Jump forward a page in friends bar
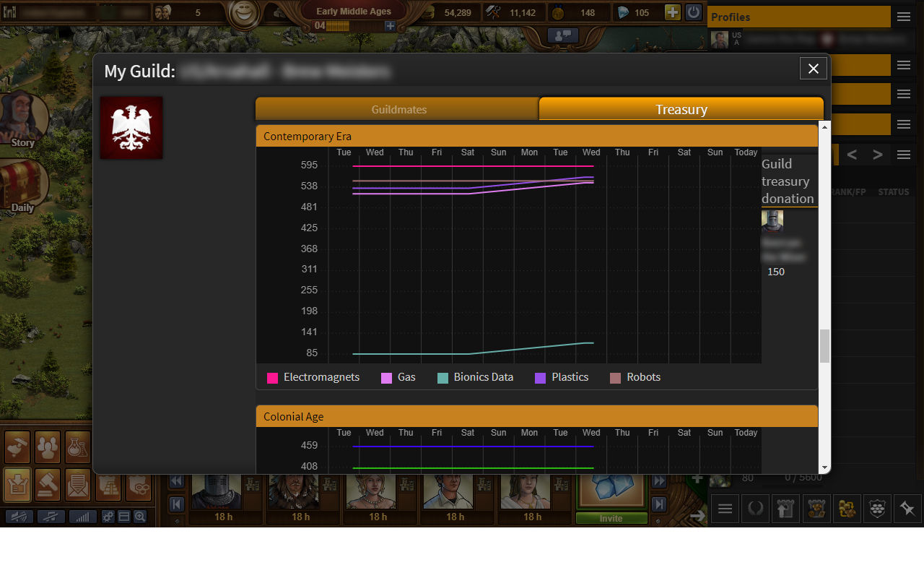The image size is (924, 578). [659, 481]
